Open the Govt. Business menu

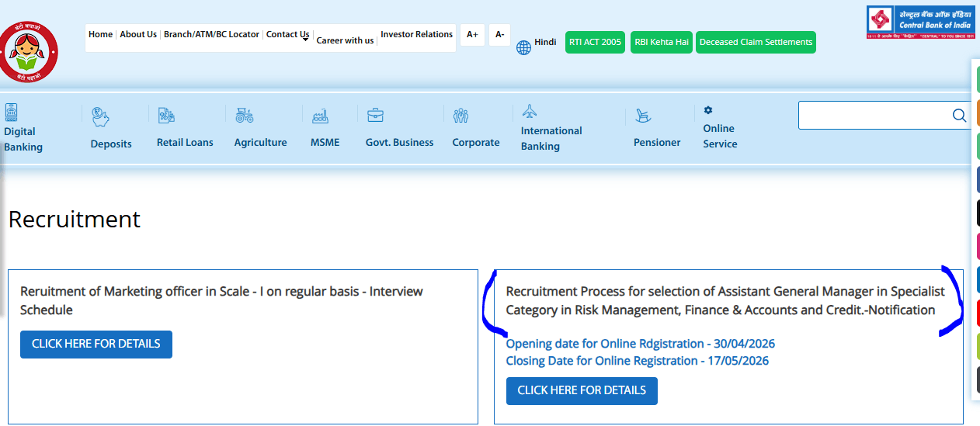point(399,142)
